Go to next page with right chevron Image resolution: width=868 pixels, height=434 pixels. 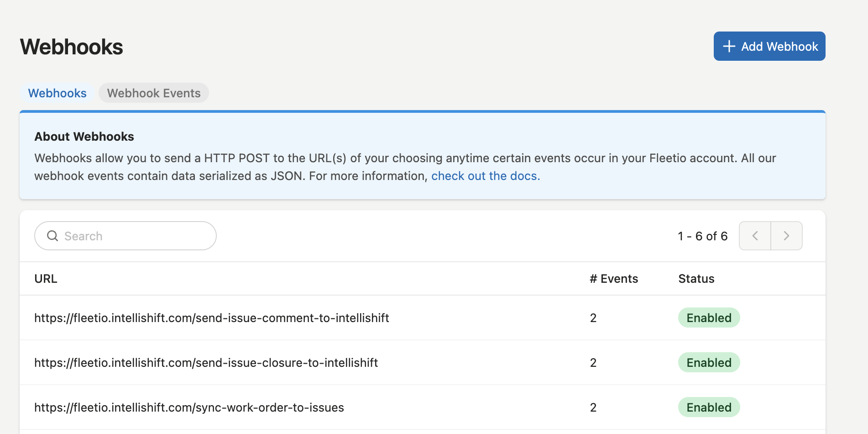(786, 236)
